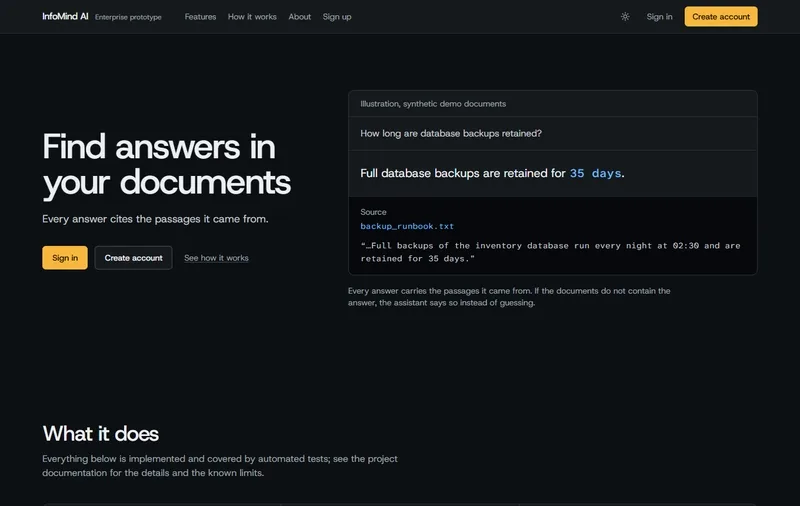The image size is (800, 506).
Task: Follow the See how it works link
Action: point(216,258)
